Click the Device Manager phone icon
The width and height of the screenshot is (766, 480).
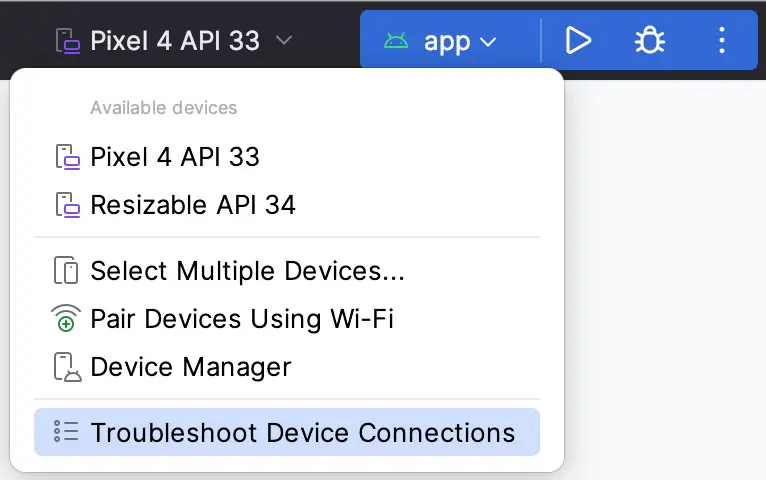(x=67, y=367)
